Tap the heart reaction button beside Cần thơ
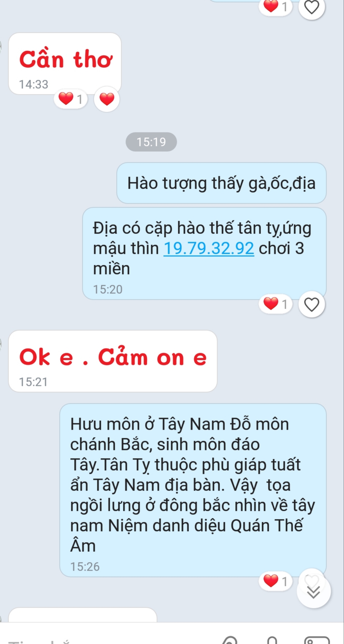The height and width of the screenshot is (644, 344). 107,99
